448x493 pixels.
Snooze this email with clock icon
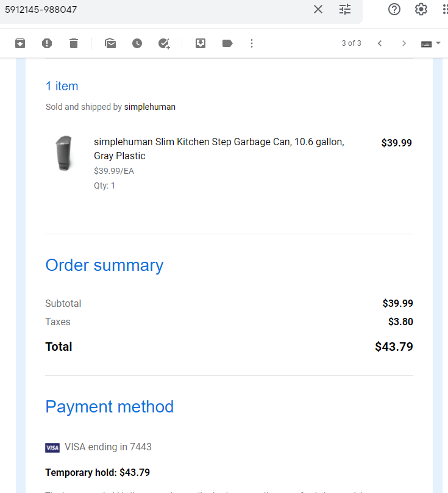click(x=137, y=43)
